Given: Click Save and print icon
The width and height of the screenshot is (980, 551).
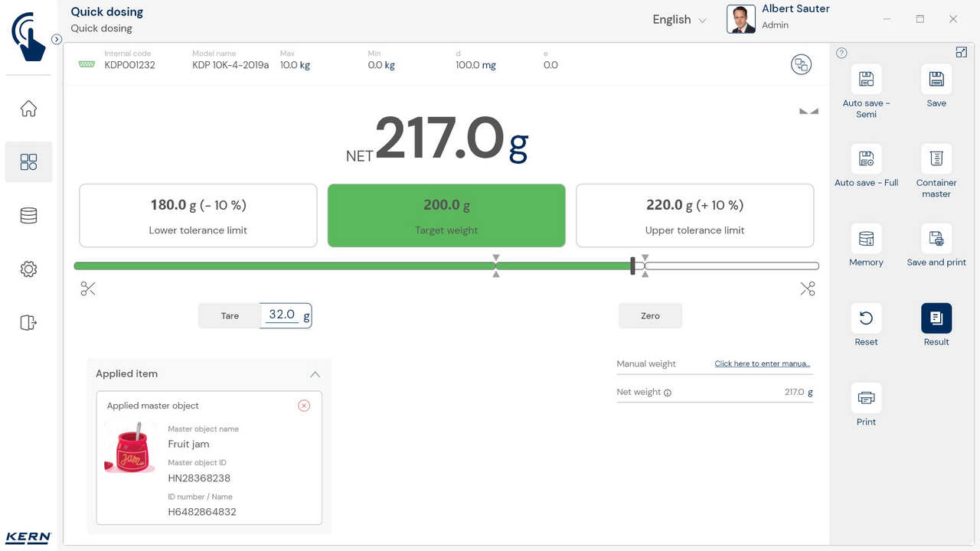Looking at the screenshot, I should pyautogui.click(x=936, y=239).
